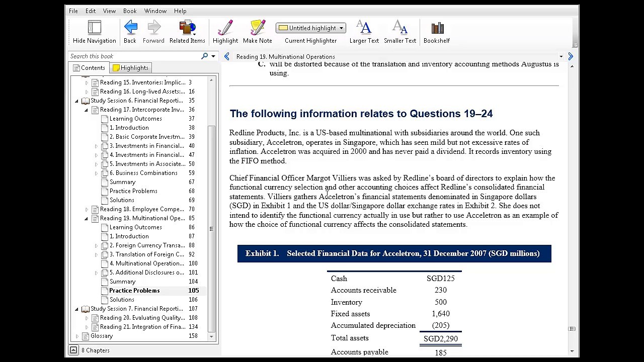Image resolution: width=644 pixels, height=362 pixels.
Task: Expand Reading 18 Employee Compensation tree node
Action: (86, 209)
